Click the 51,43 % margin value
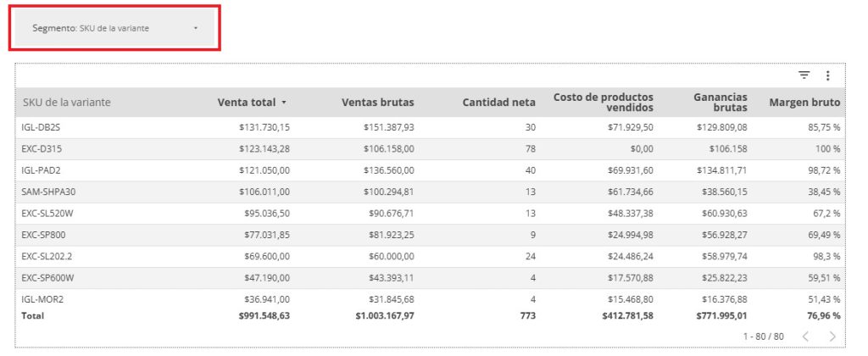 point(824,299)
